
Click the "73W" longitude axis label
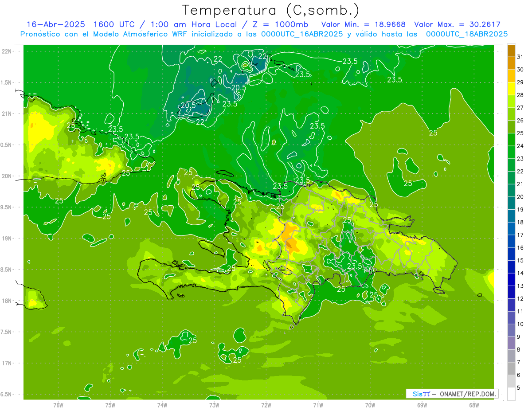click(214, 405)
